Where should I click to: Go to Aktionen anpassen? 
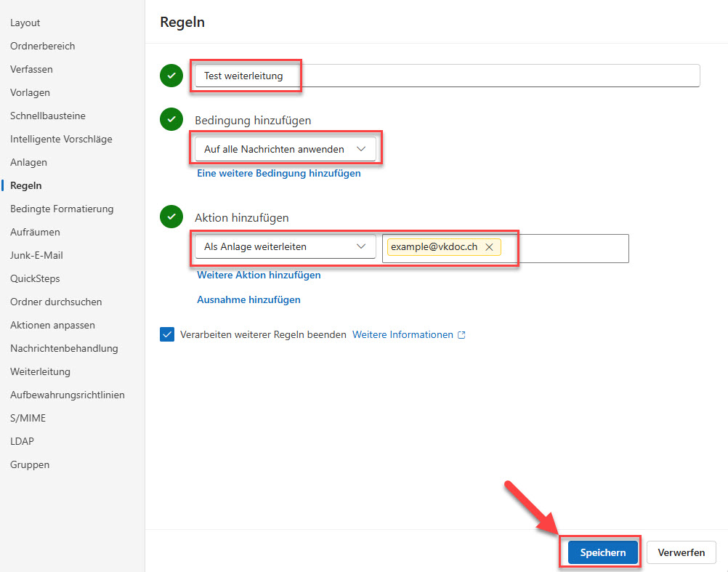[x=52, y=325]
